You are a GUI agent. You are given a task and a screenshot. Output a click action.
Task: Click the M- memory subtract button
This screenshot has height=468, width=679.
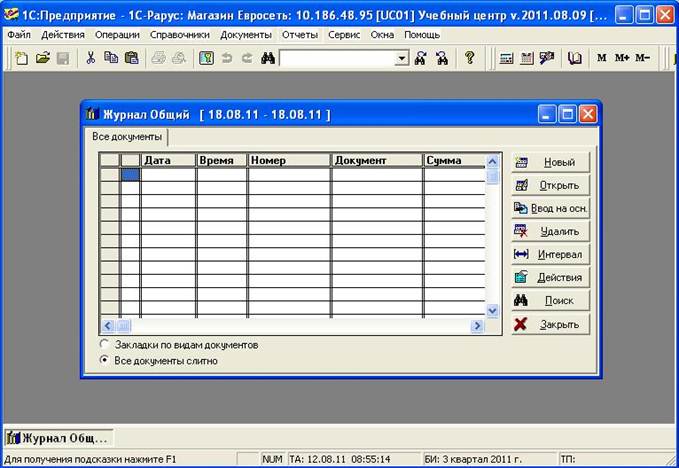point(643,58)
